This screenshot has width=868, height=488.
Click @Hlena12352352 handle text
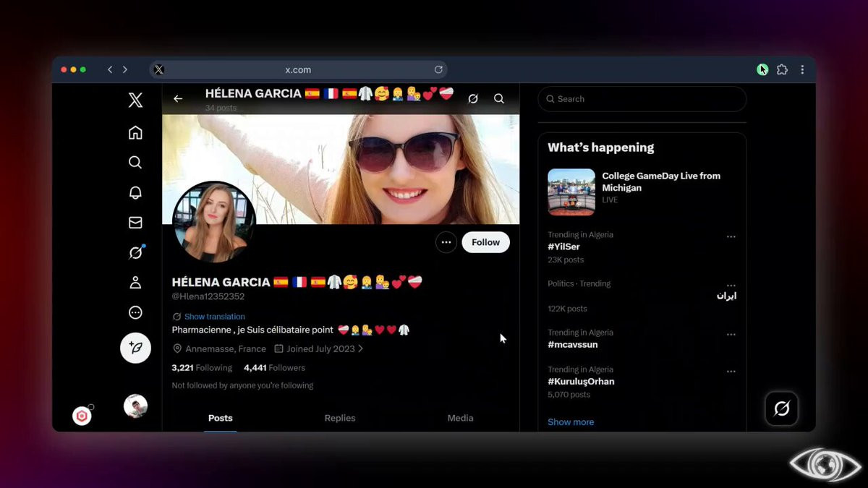[x=208, y=296]
